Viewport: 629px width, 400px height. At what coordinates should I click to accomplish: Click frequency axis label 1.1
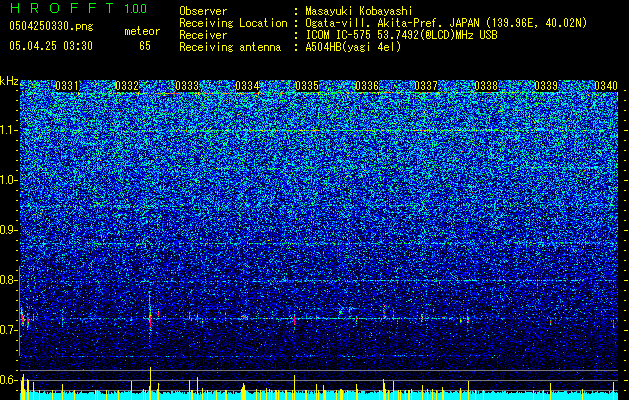click(x=8, y=130)
